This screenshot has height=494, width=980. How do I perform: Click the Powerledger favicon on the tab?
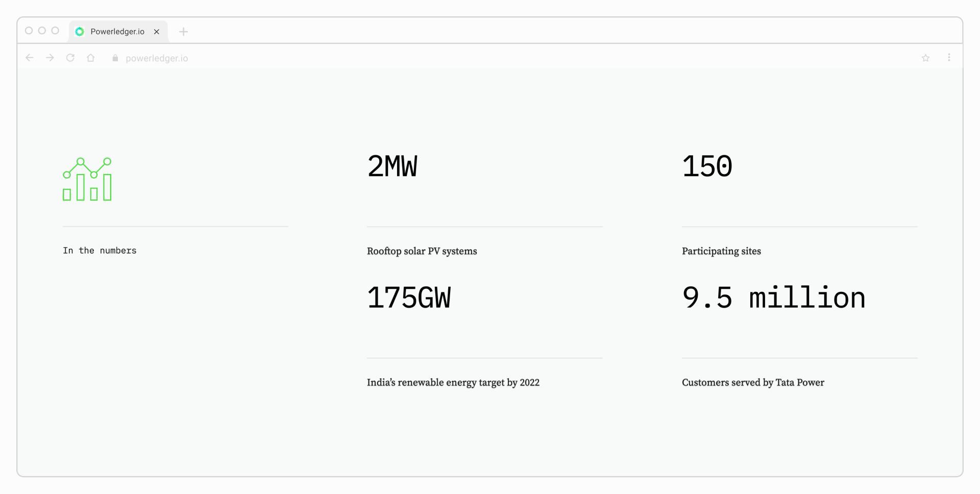click(x=80, y=31)
